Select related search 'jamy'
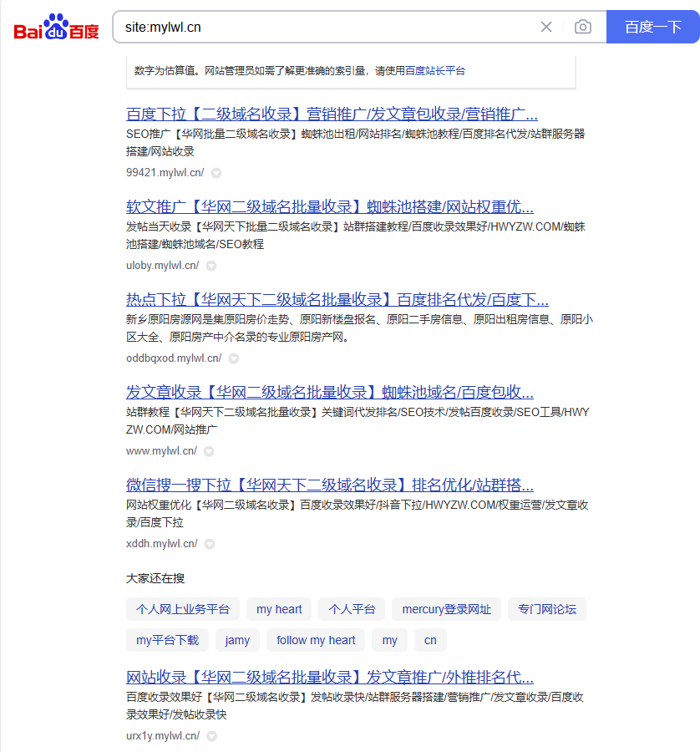The width and height of the screenshot is (700, 752). click(x=237, y=640)
